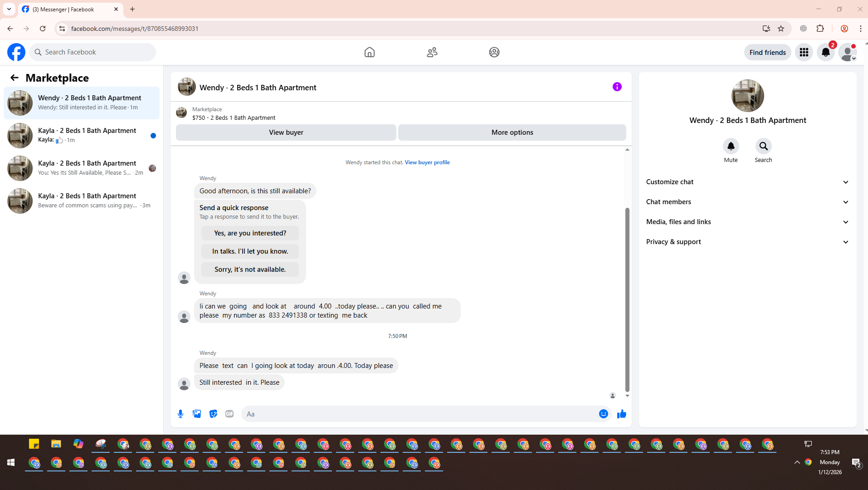This screenshot has height=490, width=868.
Task: Send quick response 'In talks. I'll let you know.'
Action: pyautogui.click(x=250, y=251)
